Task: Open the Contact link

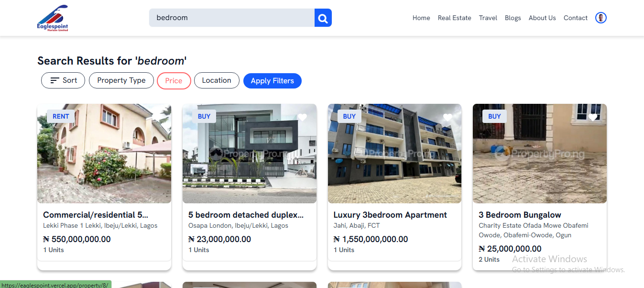Action: coord(576,18)
